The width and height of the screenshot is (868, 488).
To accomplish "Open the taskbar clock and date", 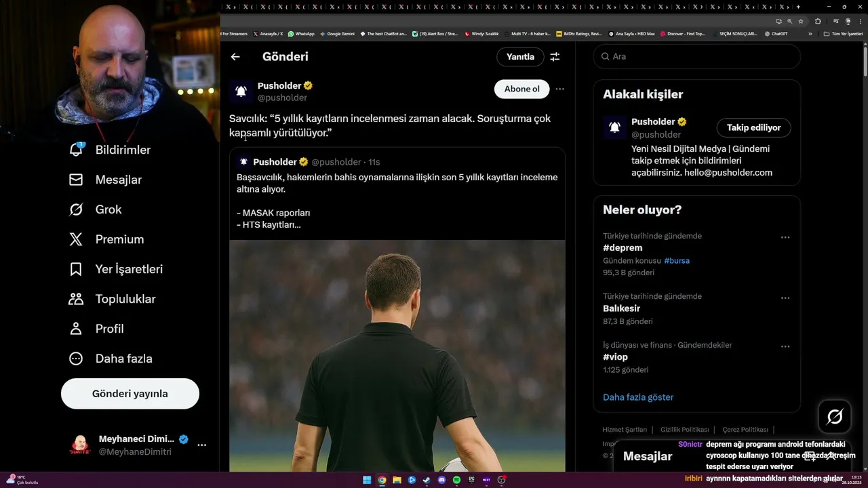I will (852, 480).
